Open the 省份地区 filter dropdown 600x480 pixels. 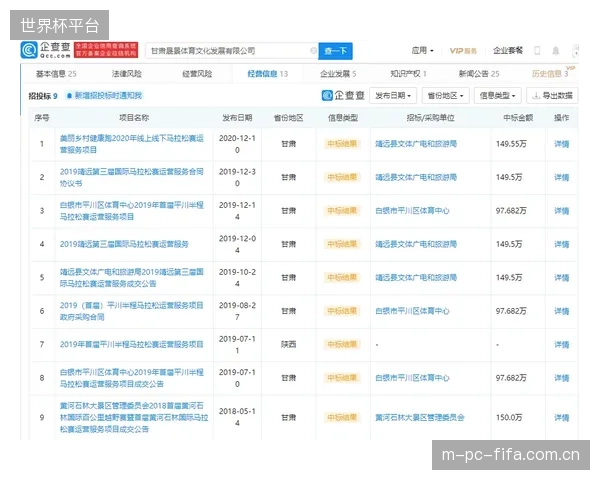pos(445,95)
